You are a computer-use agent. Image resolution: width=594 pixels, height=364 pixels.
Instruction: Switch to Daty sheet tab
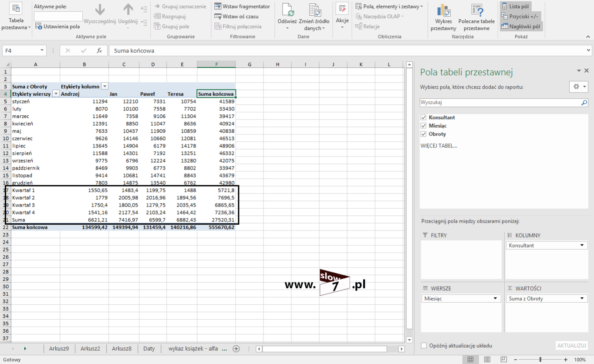click(x=149, y=348)
